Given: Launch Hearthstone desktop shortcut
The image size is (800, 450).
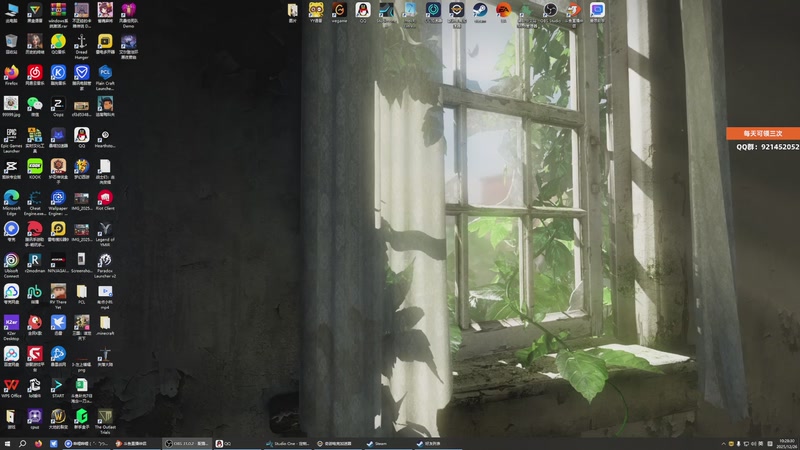Looking at the screenshot, I should point(105,138).
